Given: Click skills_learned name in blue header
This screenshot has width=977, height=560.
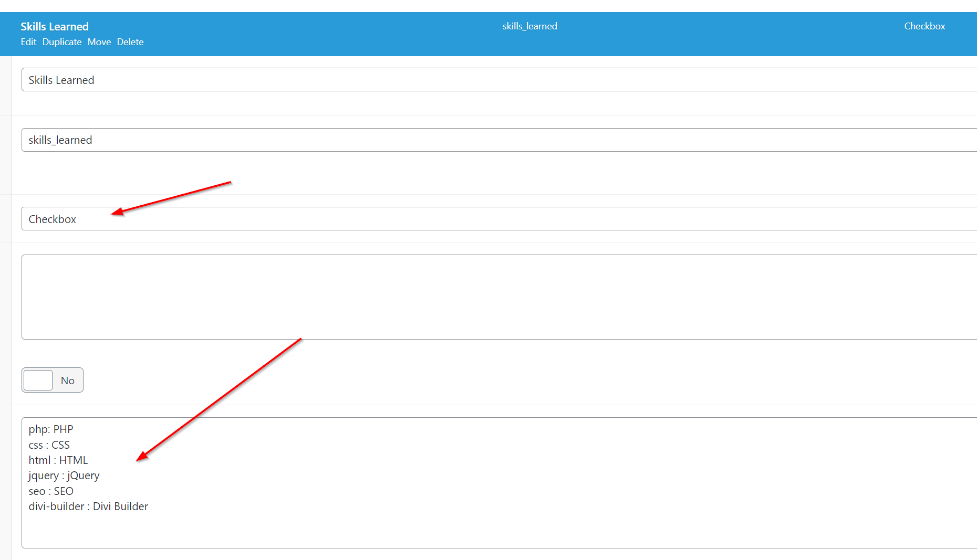Looking at the screenshot, I should pyautogui.click(x=529, y=26).
